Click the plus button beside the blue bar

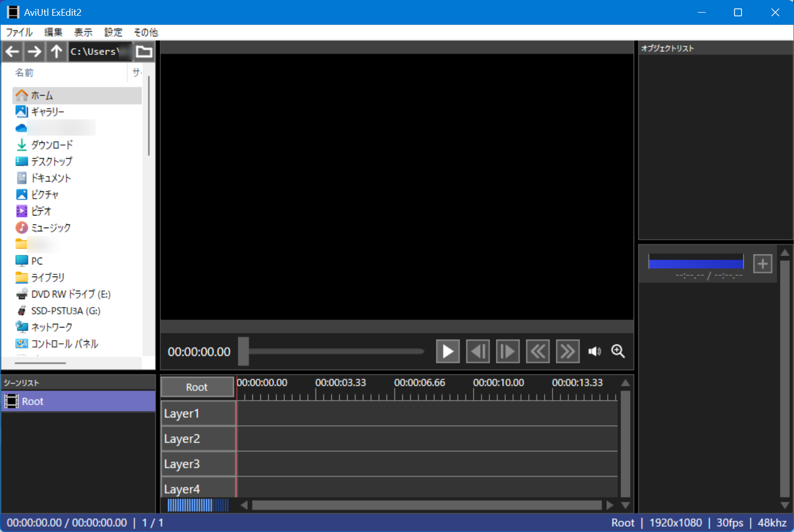pos(762,263)
